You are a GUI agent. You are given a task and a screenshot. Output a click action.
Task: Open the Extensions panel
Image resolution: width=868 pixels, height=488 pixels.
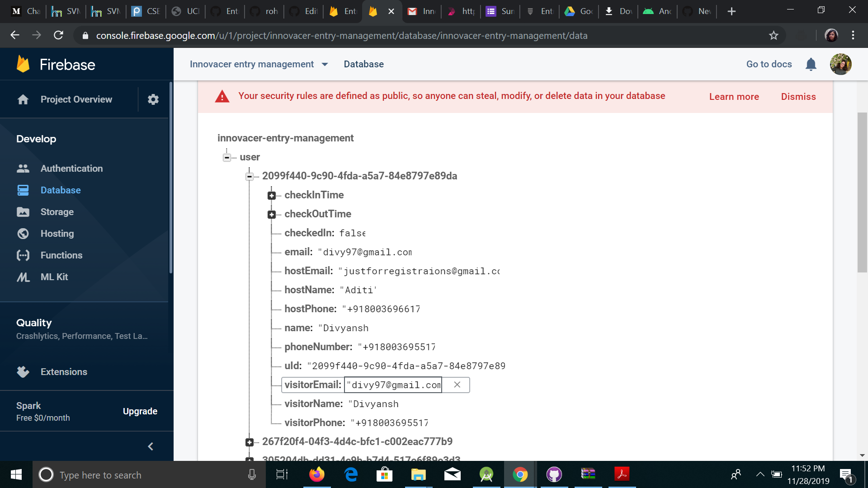[x=64, y=371]
